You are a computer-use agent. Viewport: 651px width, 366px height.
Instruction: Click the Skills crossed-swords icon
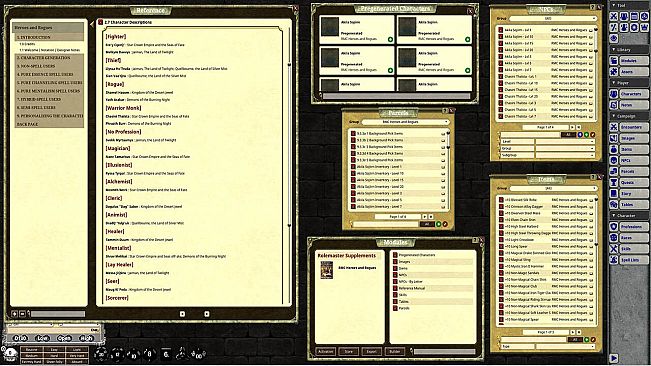click(614, 249)
